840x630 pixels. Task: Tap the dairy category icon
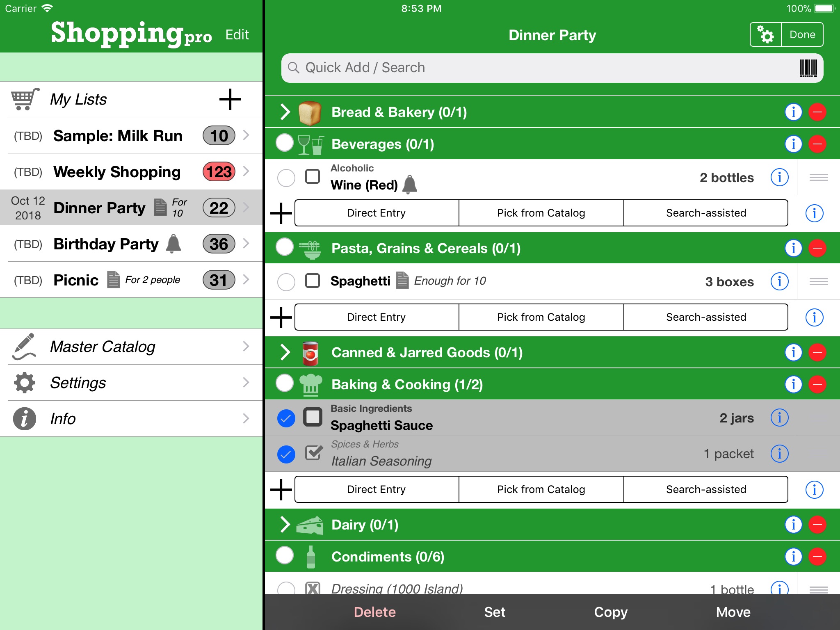(310, 524)
